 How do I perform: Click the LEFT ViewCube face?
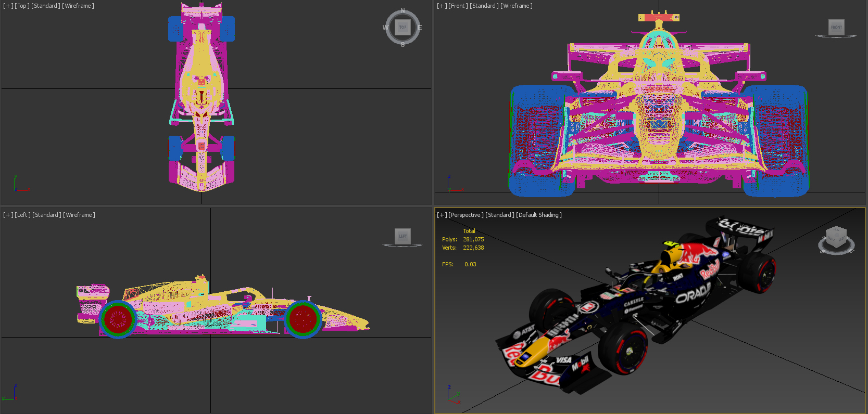coord(402,236)
